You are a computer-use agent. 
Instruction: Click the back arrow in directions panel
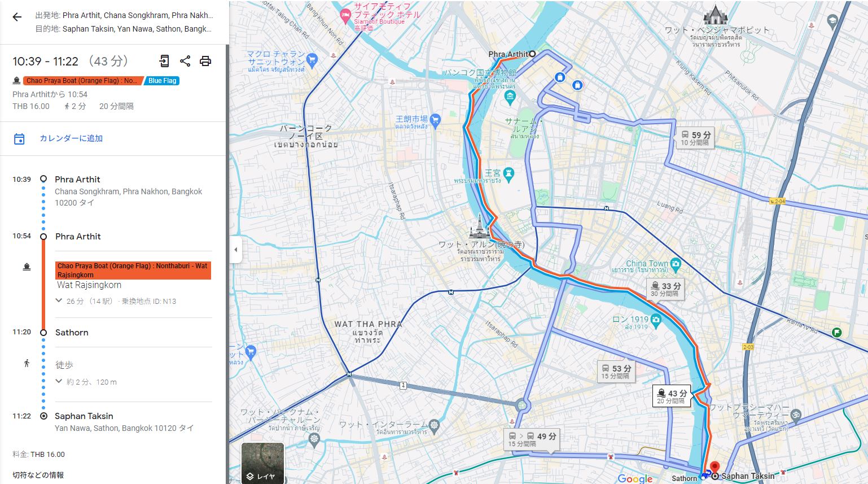point(17,17)
